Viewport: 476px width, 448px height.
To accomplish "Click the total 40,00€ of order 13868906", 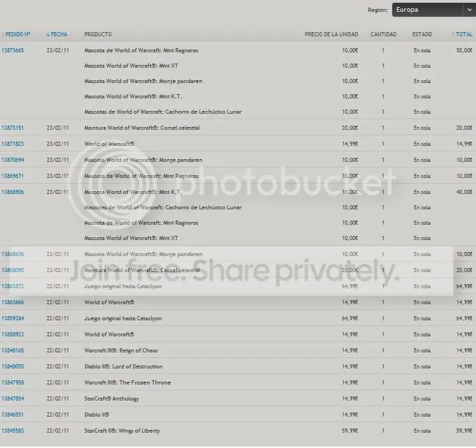I will click(x=464, y=192).
